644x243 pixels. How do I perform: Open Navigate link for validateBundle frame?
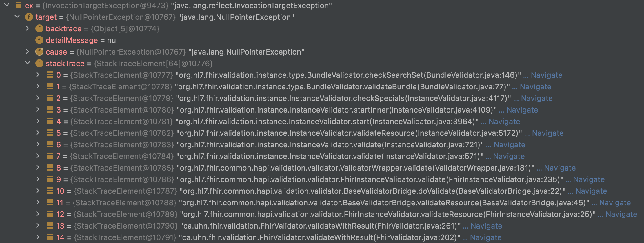[x=535, y=87]
